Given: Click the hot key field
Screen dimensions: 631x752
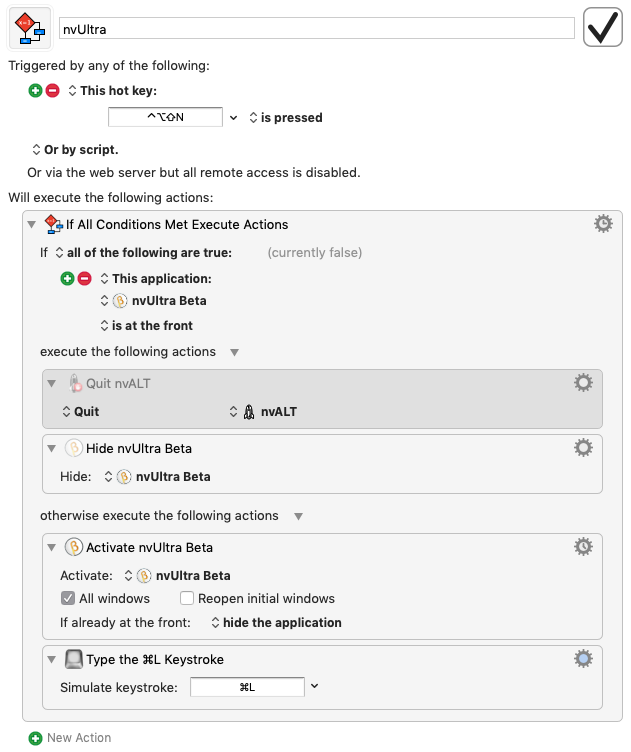Looking at the screenshot, I should pos(165,117).
